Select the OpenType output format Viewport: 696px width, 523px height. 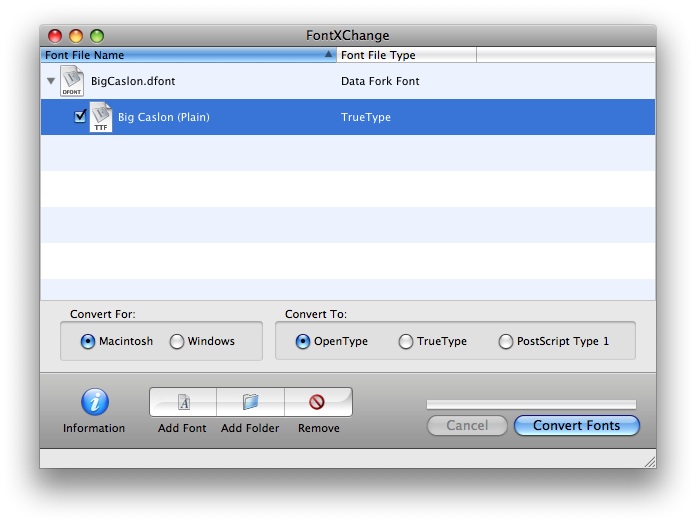tap(303, 341)
